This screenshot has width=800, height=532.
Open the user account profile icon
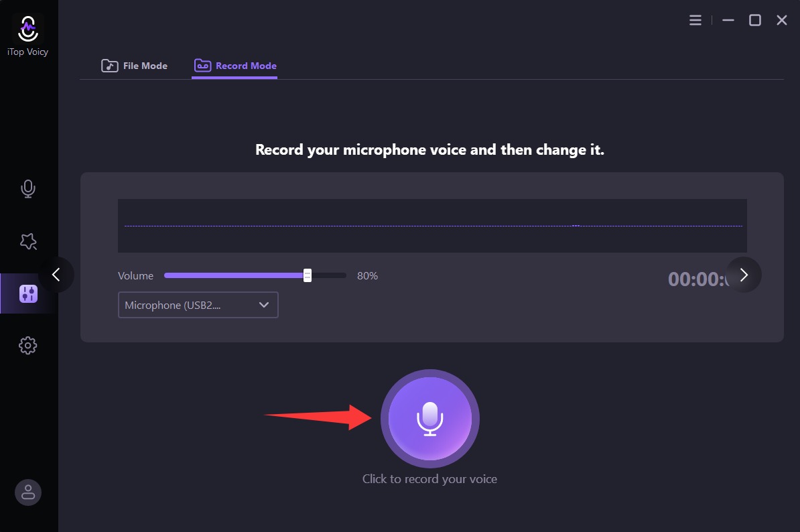(28, 492)
